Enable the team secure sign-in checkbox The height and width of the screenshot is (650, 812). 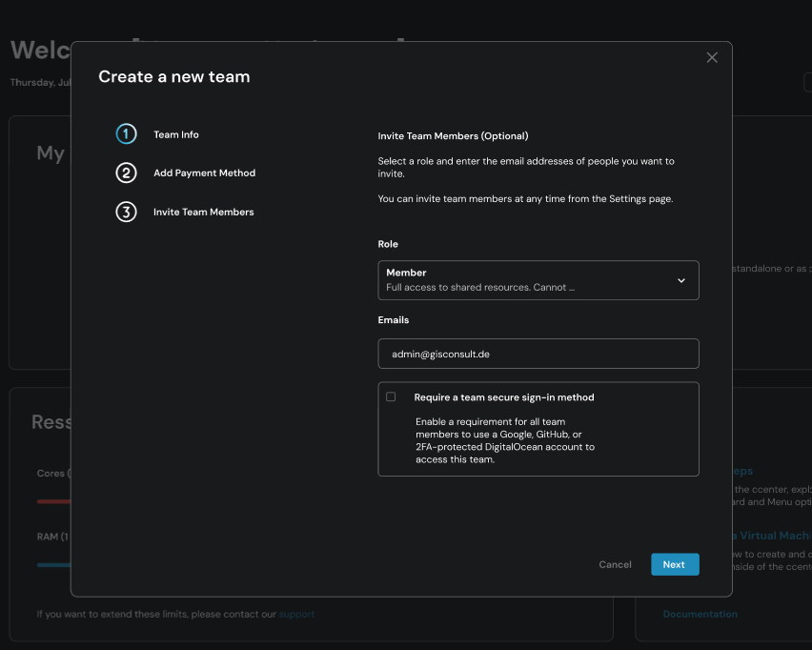[x=391, y=396]
